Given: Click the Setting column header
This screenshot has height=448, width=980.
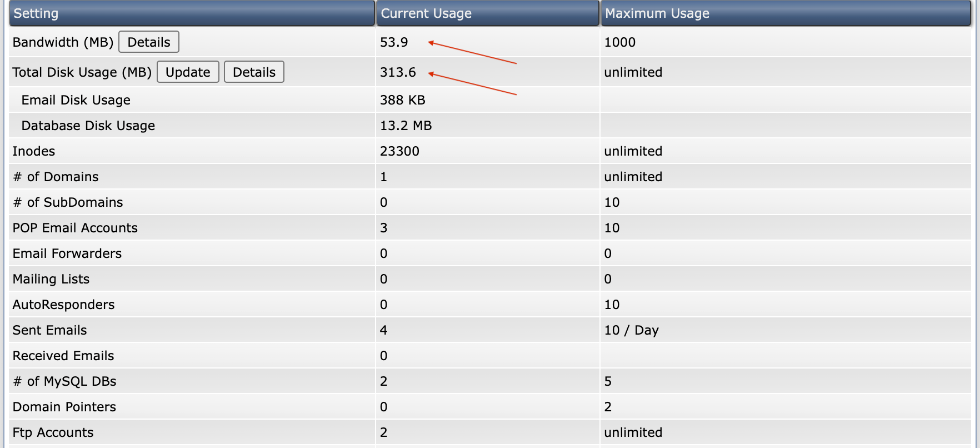Looking at the screenshot, I should coord(36,13).
